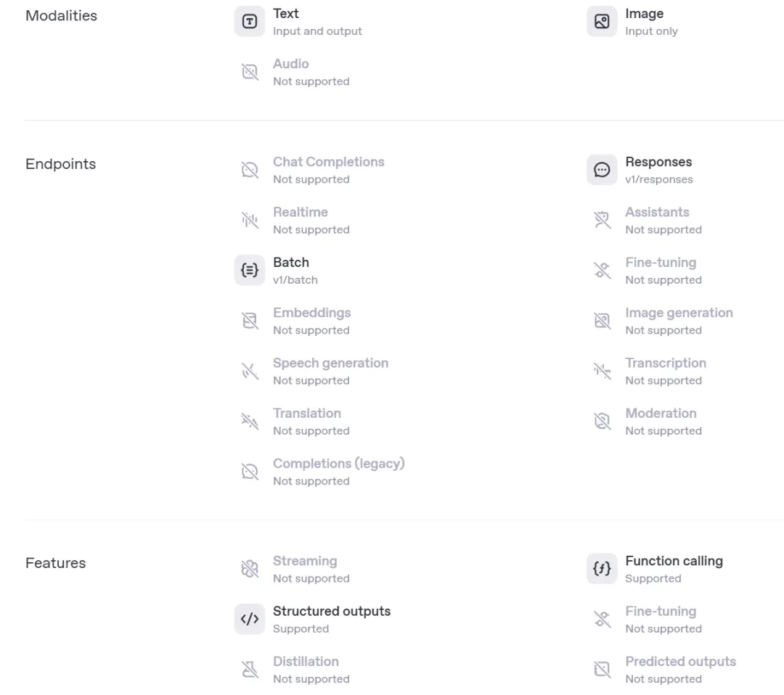Screen dimensions: 784x695
Task: Click the Batch endpoint braces icon
Action: pyautogui.click(x=250, y=271)
